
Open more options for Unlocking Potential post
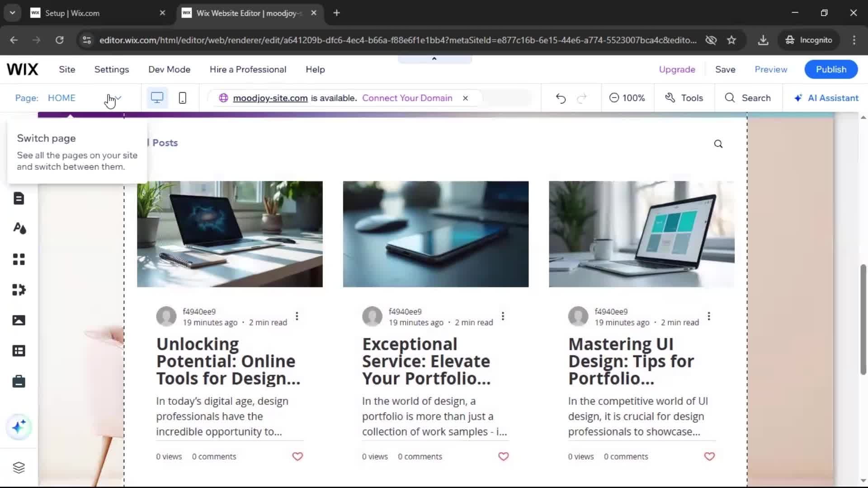297,316
